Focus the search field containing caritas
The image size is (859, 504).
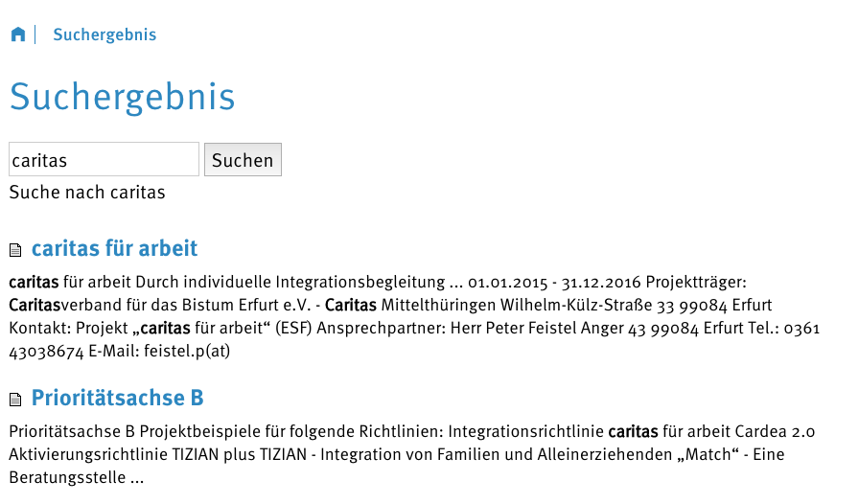(104, 159)
